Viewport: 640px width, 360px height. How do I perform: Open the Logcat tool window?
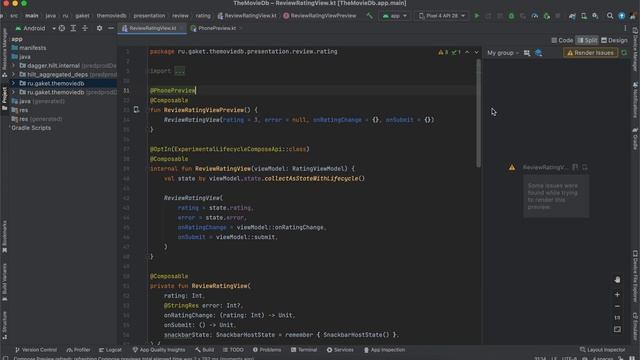110,350
